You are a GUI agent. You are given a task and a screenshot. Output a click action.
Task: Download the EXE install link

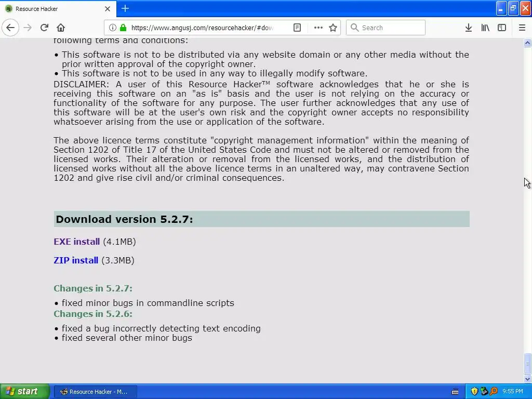tap(77, 242)
